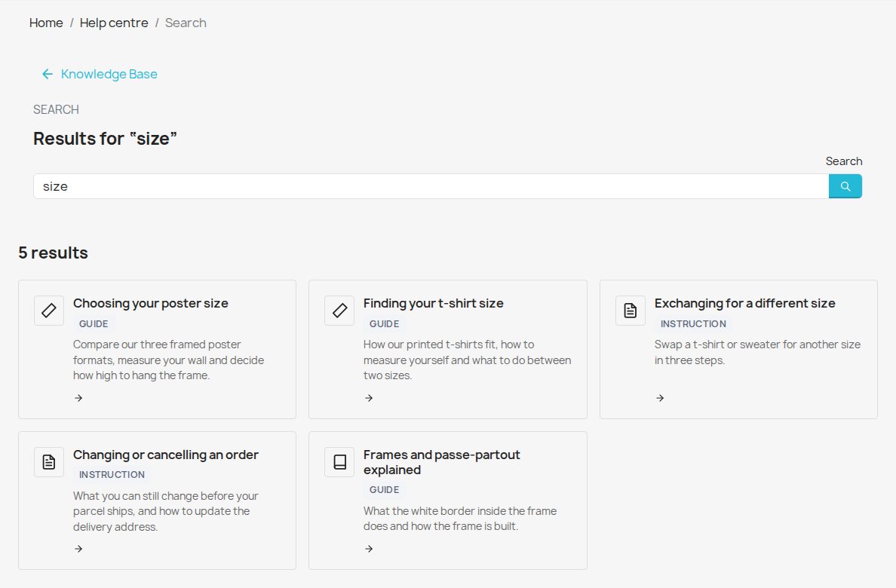Click "Swap a t-shirt or sweater" description
Viewport: 896px width, 588px height.
(758, 353)
